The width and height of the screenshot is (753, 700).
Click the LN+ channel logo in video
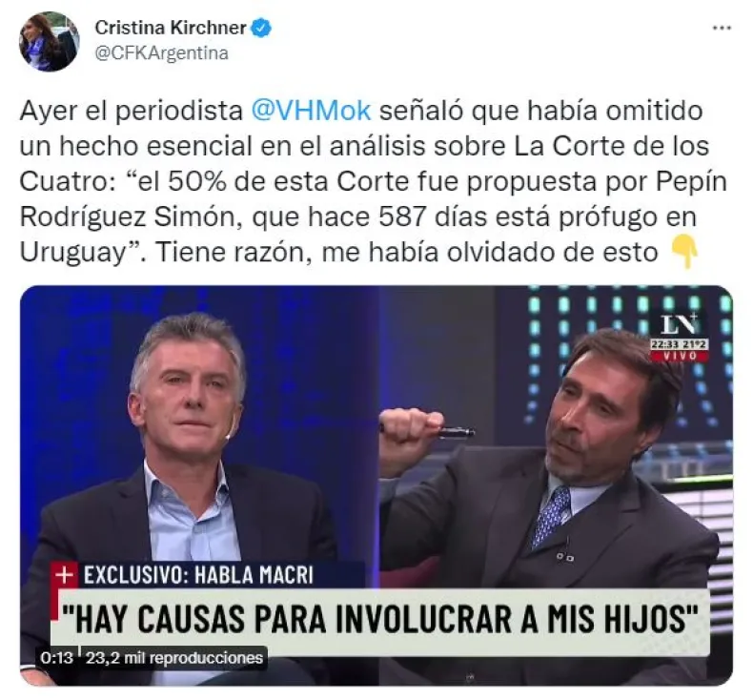[x=679, y=324]
